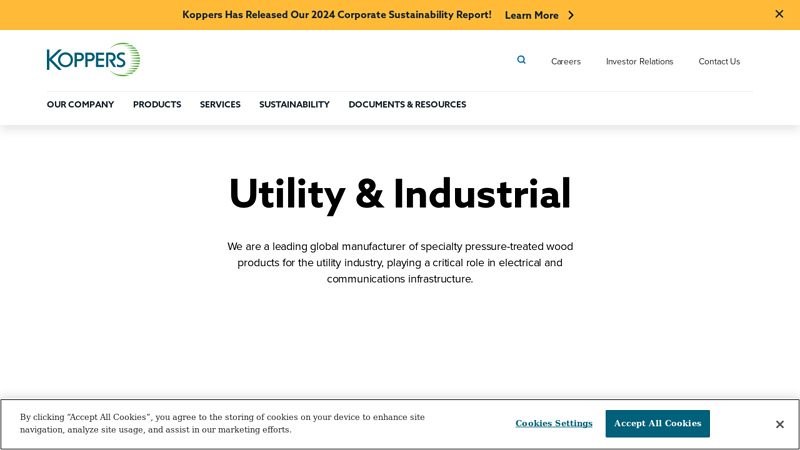Open the Our Company menu
Viewport: 800px width, 450px height.
[81, 104]
